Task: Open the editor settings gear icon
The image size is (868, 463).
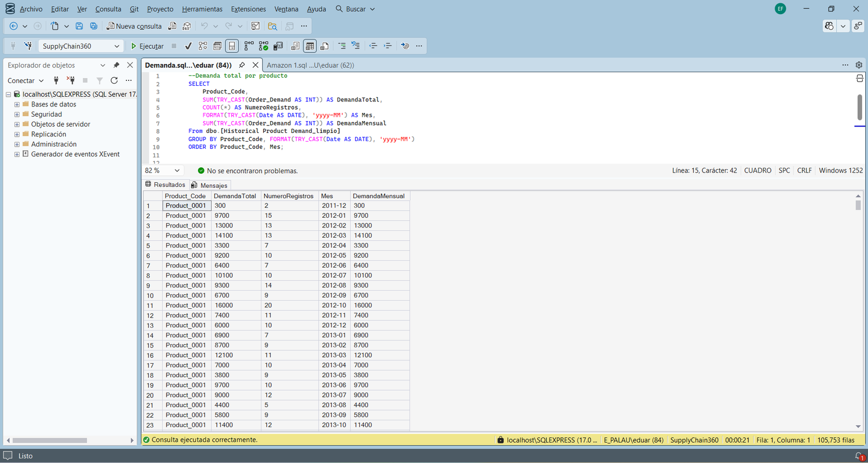Action: [859, 65]
